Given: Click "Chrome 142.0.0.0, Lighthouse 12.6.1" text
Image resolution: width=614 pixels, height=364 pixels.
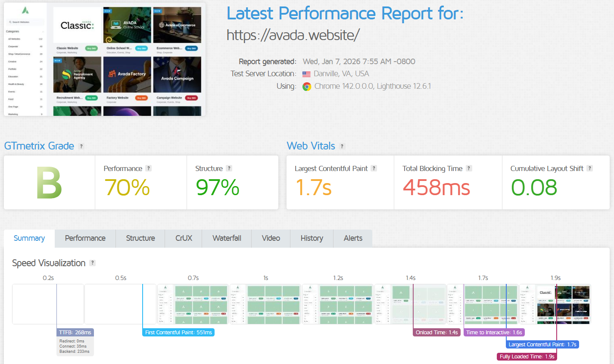Looking at the screenshot, I should tap(373, 86).
